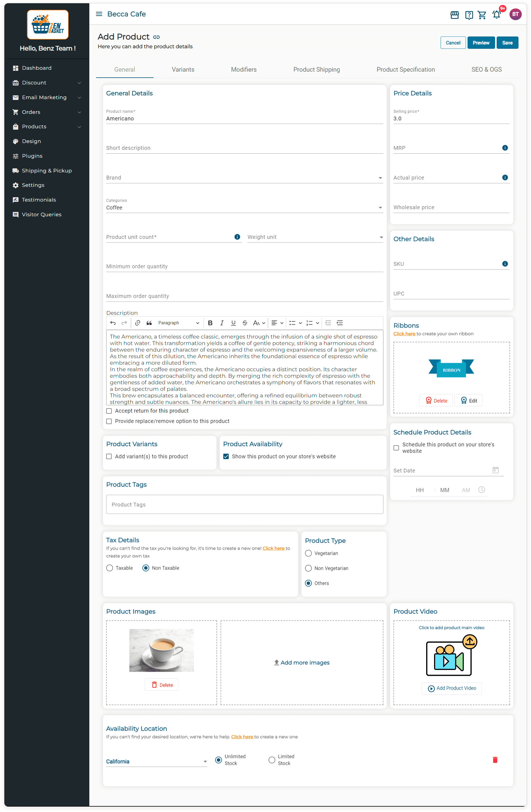Viewport: 531px width, 812px height.
Task: Click the red trash icon for California location
Action: click(495, 759)
